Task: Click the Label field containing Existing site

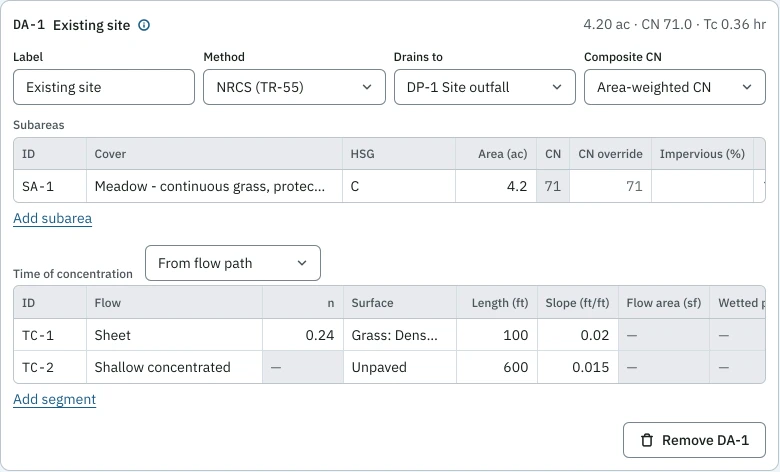Action: [104, 87]
